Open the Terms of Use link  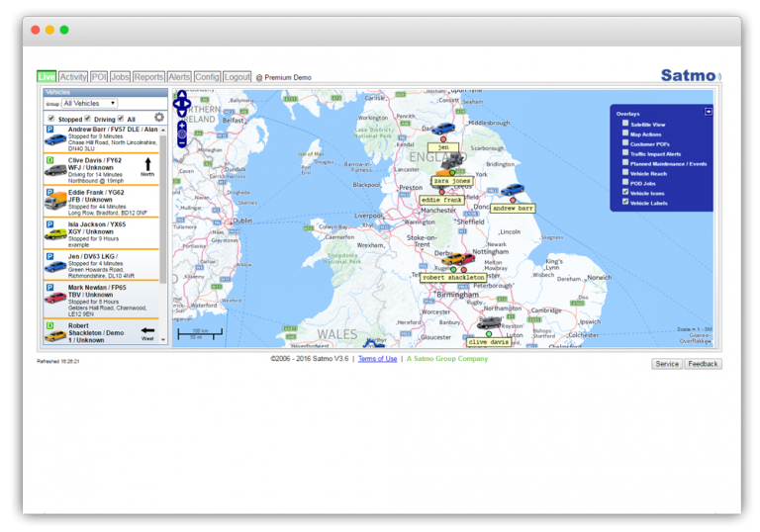(x=378, y=359)
